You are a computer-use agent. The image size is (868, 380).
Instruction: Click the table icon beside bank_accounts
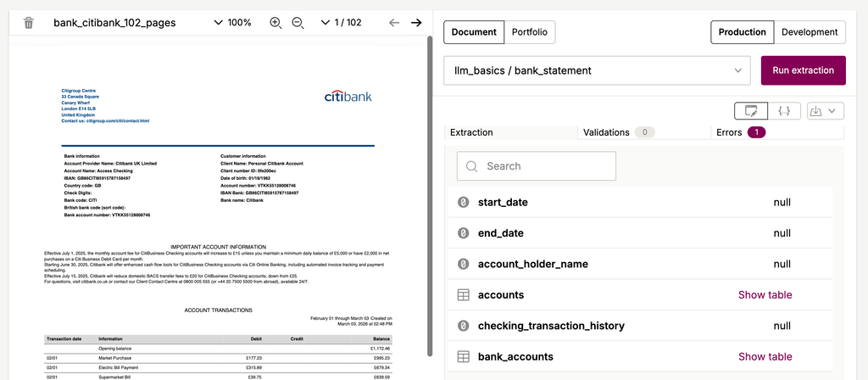tap(463, 357)
